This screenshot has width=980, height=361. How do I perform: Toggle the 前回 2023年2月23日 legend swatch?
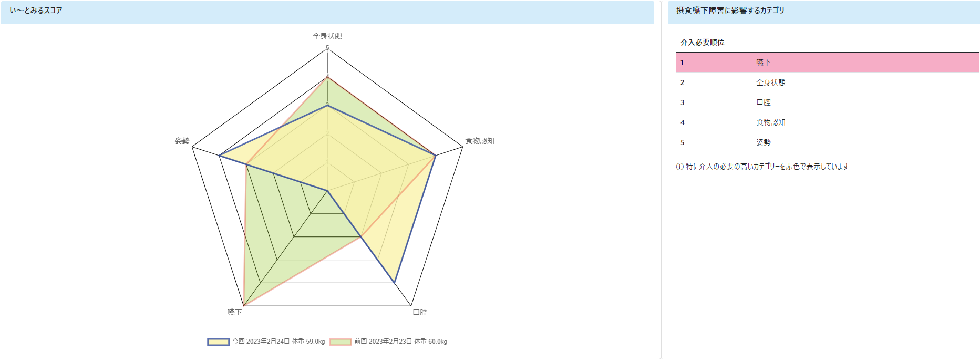point(341,342)
